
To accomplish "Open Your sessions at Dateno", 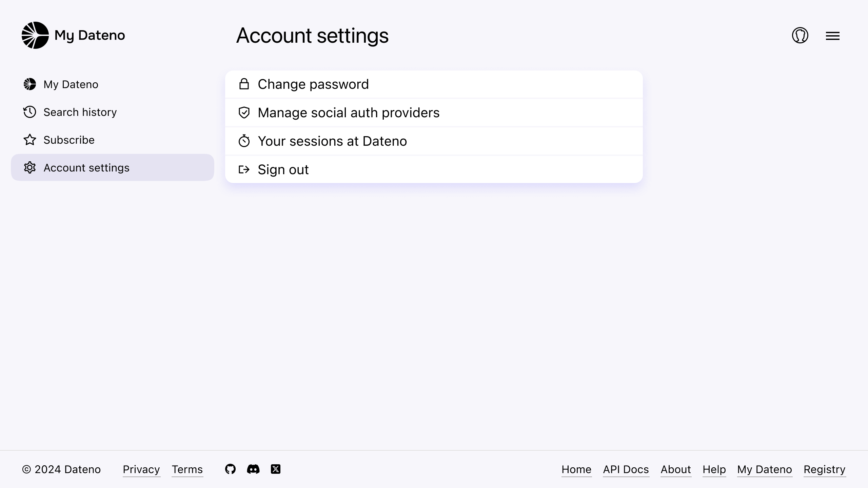I will click(332, 141).
